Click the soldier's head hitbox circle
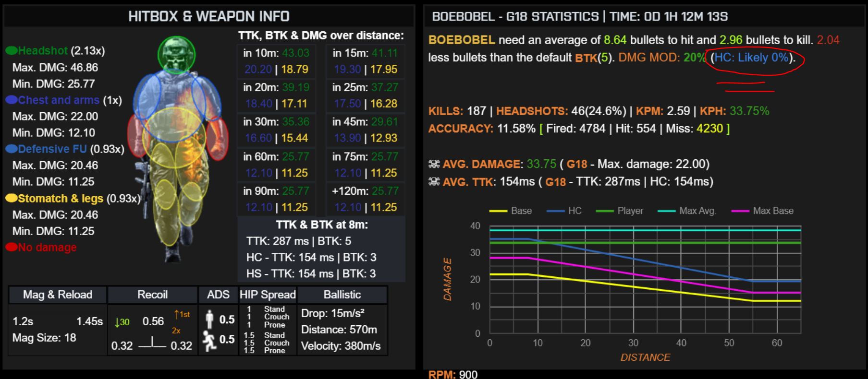The height and width of the screenshot is (379, 868). pos(176,54)
